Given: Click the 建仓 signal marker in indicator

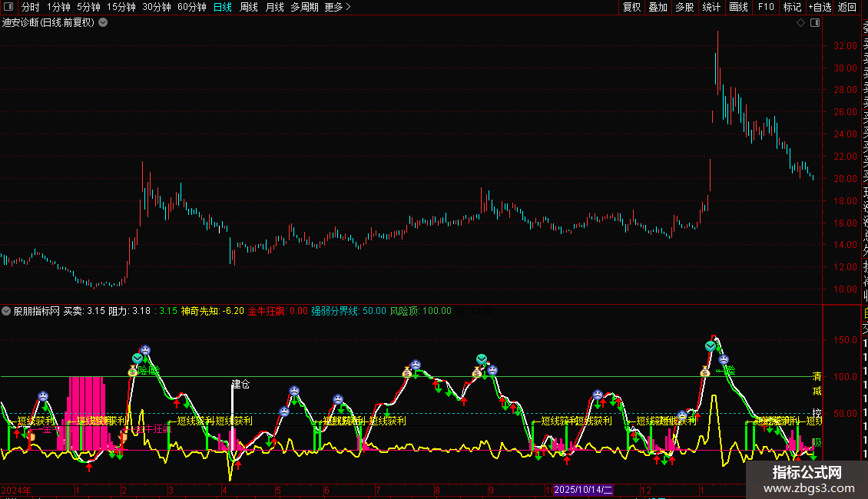Looking at the screenshot, I should (240, 384).
